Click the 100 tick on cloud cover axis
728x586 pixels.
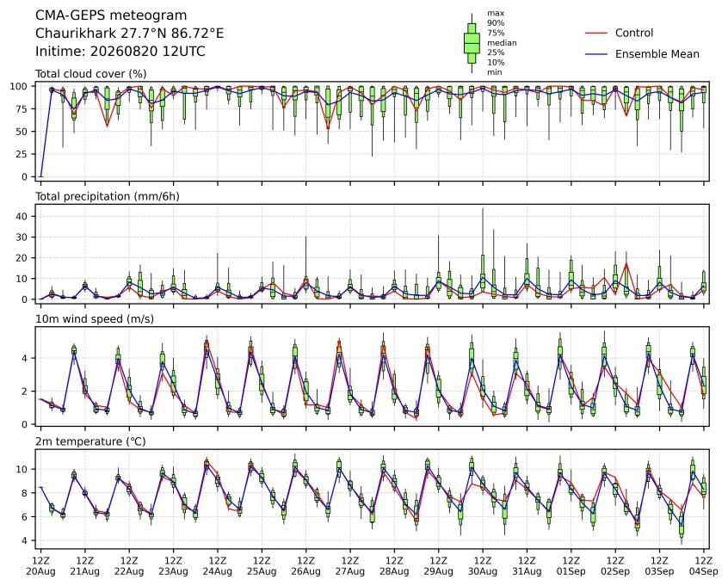tap(20, 86)
